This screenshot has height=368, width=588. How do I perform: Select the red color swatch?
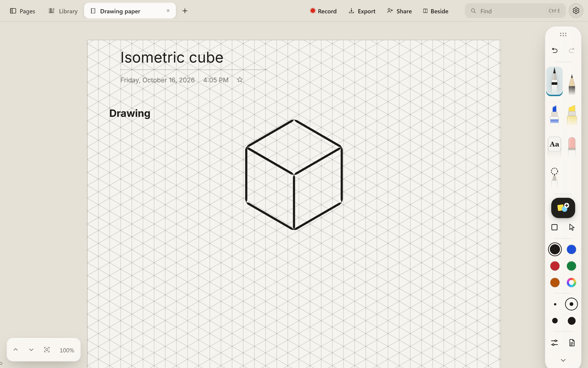(555, 266)
